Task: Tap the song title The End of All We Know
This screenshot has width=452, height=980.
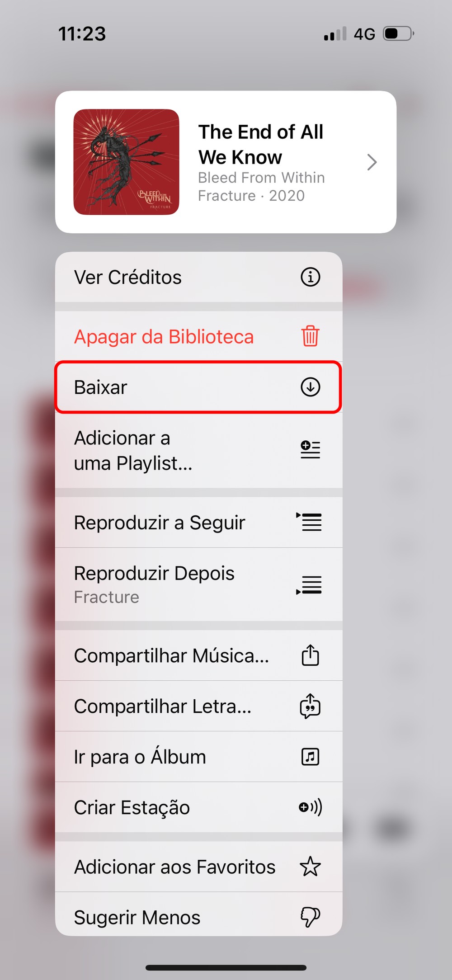Action: [261, 144]
